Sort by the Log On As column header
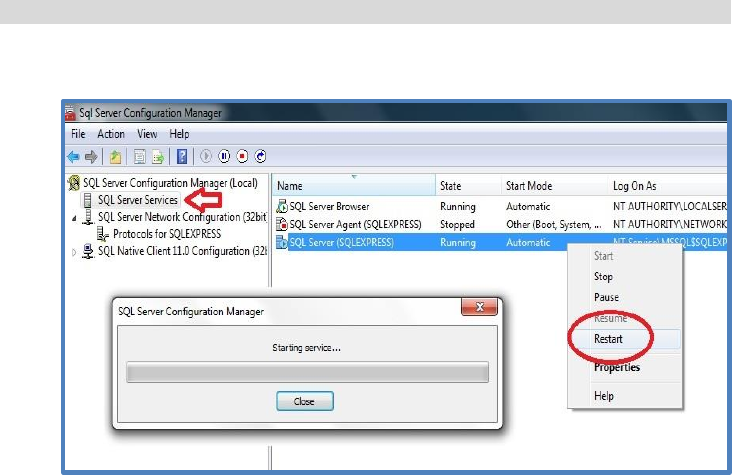732x475 pixels. coord(668,186)
